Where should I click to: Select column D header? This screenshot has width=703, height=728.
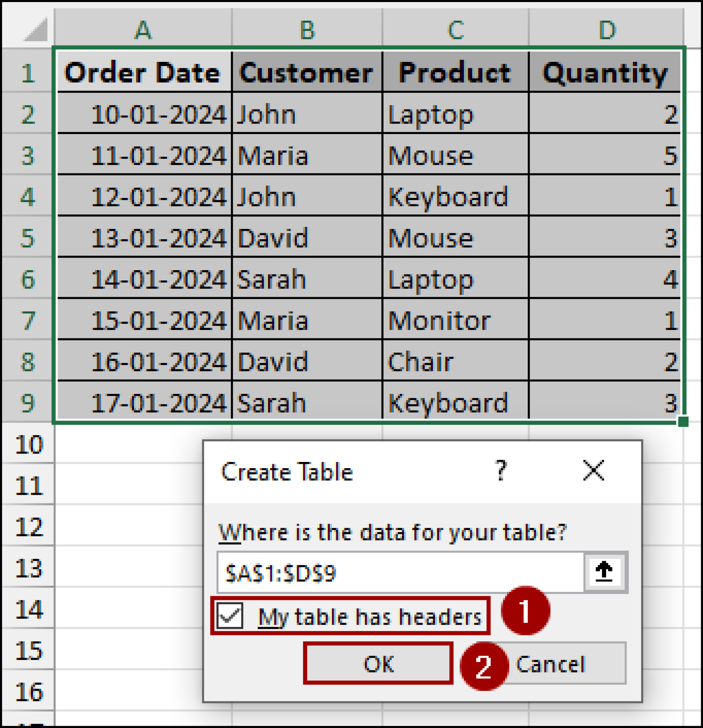(607, 30)
